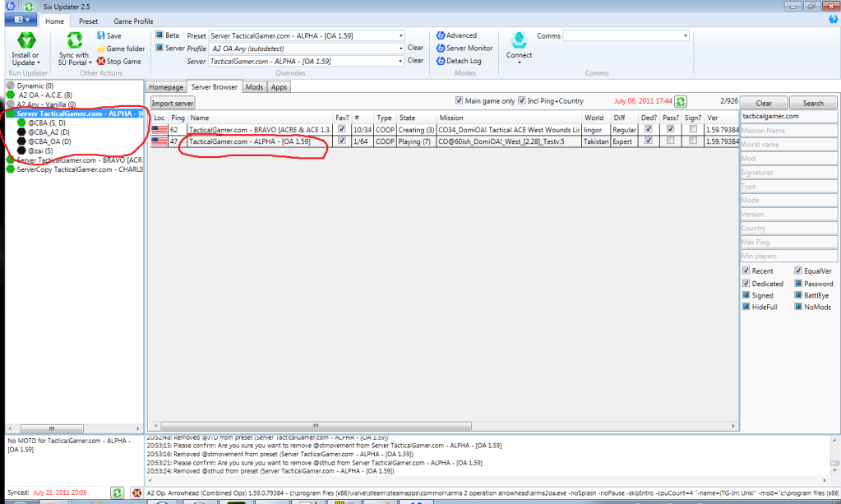Toggle the Beta checkbox
Screen dimensions: 841x504
[x=159, y=35]
